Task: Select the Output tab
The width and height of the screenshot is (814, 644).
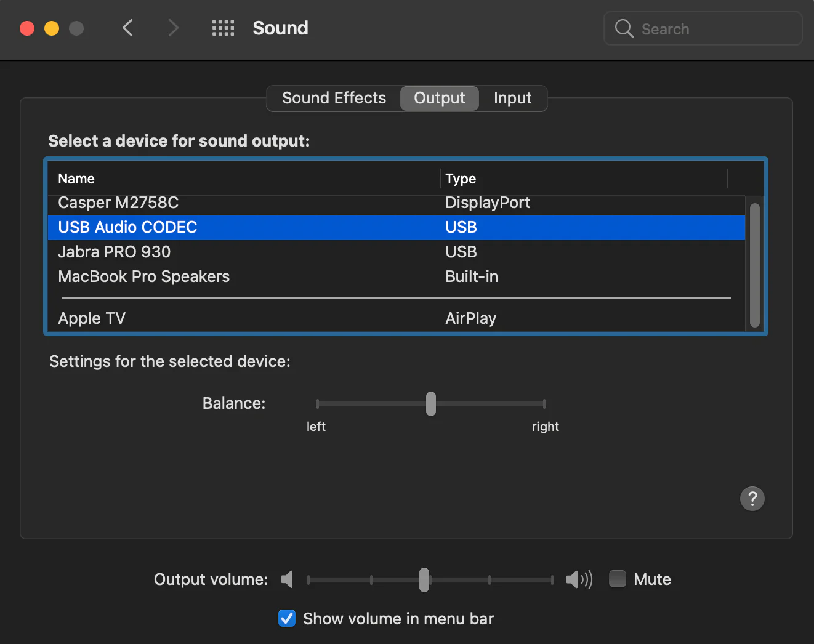Action: coord(439,98)
